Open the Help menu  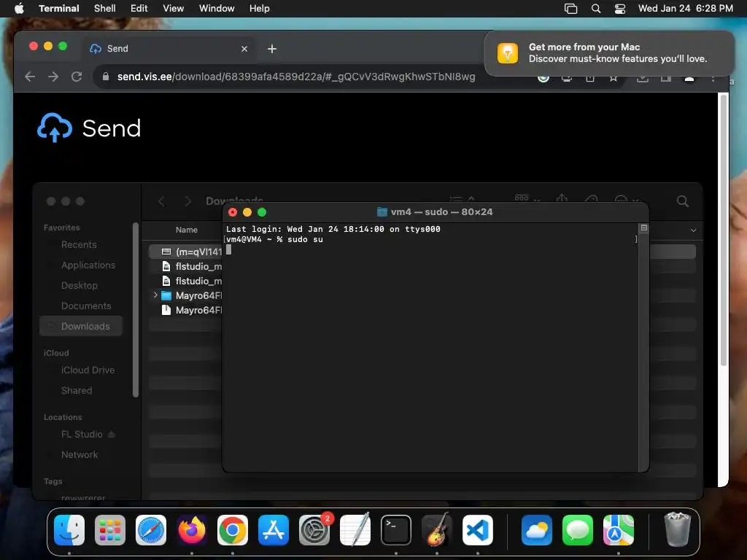click(259, 8)
